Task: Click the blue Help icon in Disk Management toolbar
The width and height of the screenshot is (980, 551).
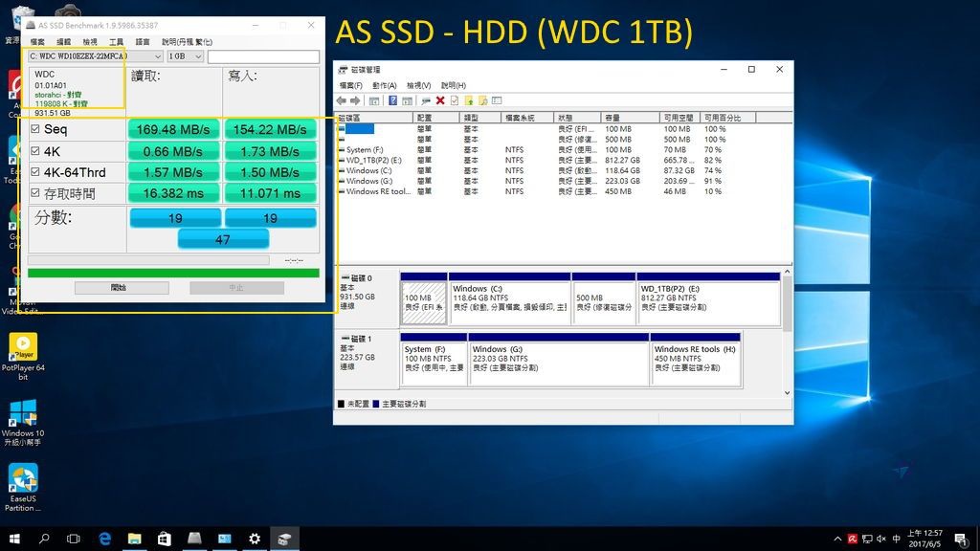Action: coord(392,100)
